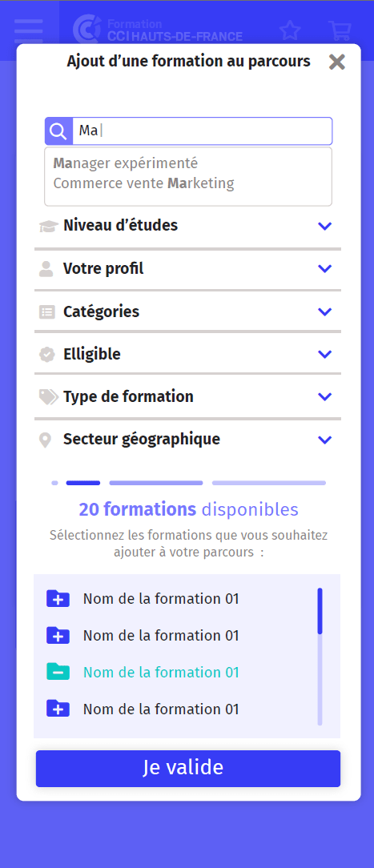Click the favorites star icon

click(290, 30)
